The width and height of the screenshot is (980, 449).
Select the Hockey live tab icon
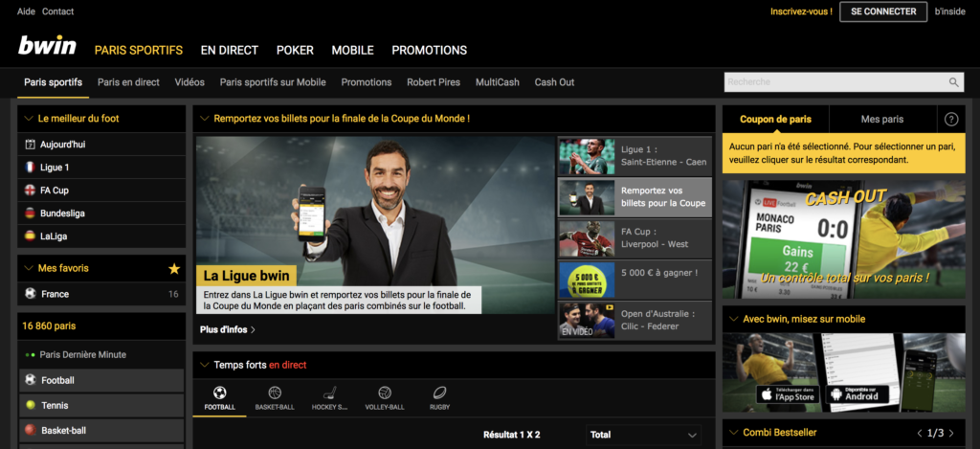(x=329, y=393)
